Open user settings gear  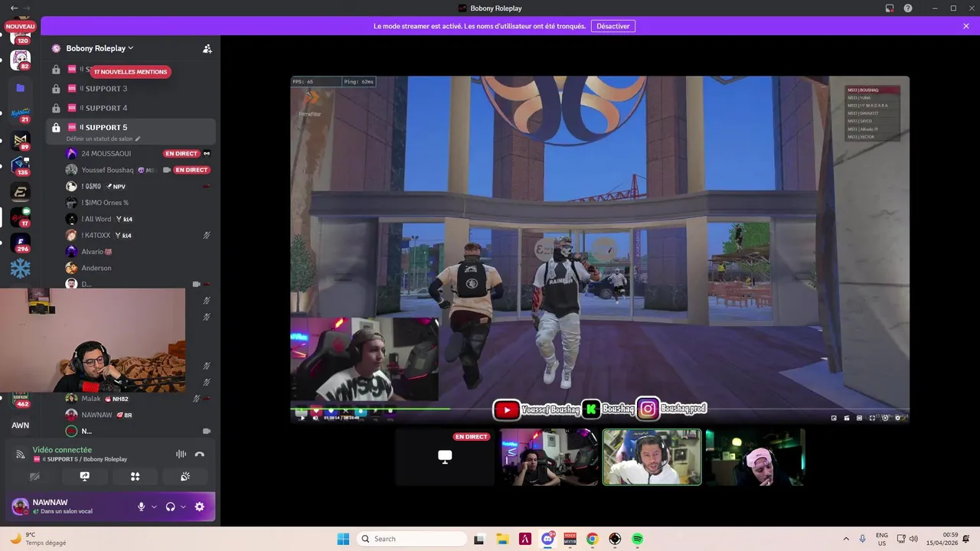[200, 507]
